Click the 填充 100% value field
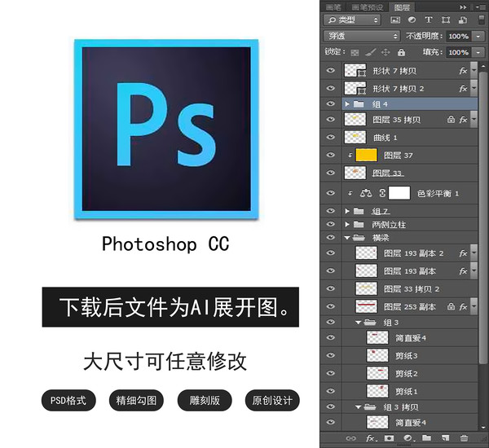 coord(459,52)
